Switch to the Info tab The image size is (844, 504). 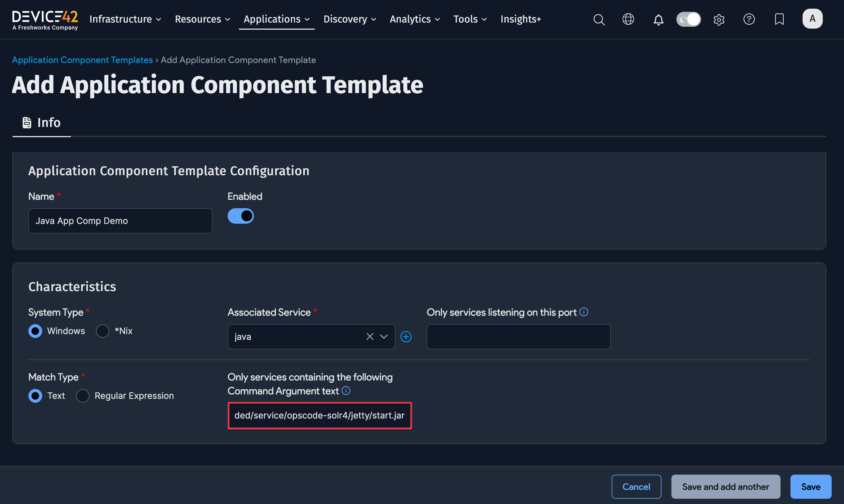point(41,122)
